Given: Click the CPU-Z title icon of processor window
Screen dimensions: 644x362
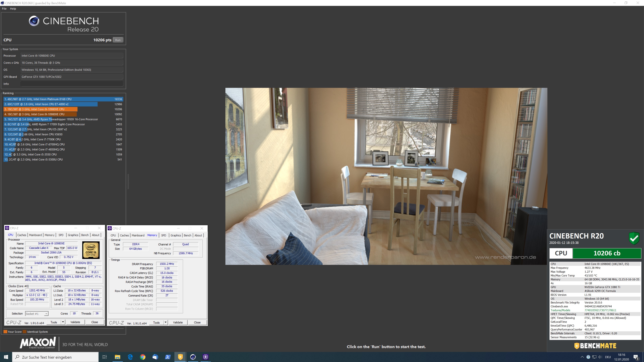Looking at the screenshot, I should click(x=7, y=228).
